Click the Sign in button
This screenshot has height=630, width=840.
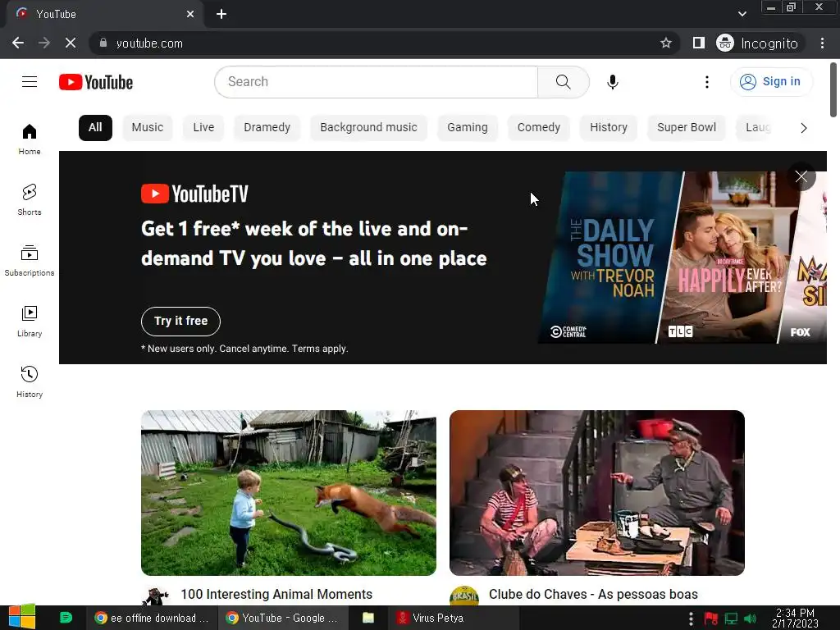tap(771, 81)
